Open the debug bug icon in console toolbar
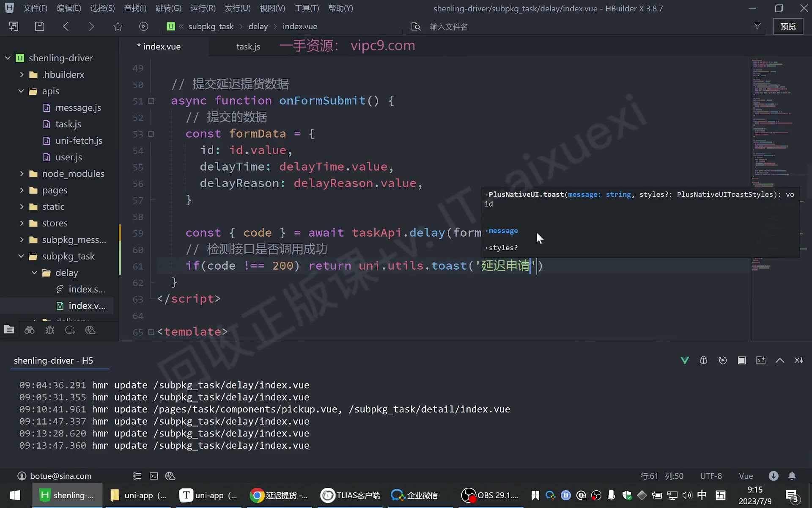 click(704, 360)
